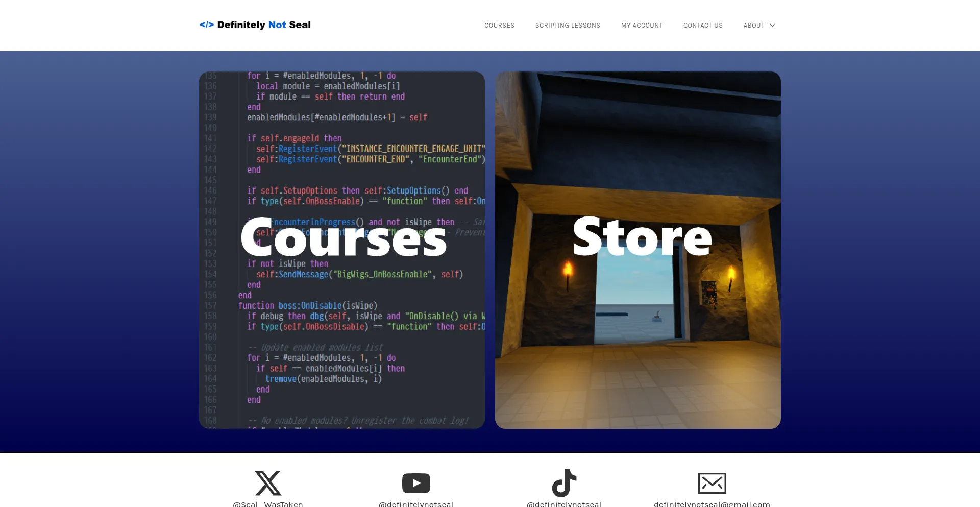Click the @definitelynotseal handle under TikTok
Screen dimensions: 980x507
click(x=564, y=504)
